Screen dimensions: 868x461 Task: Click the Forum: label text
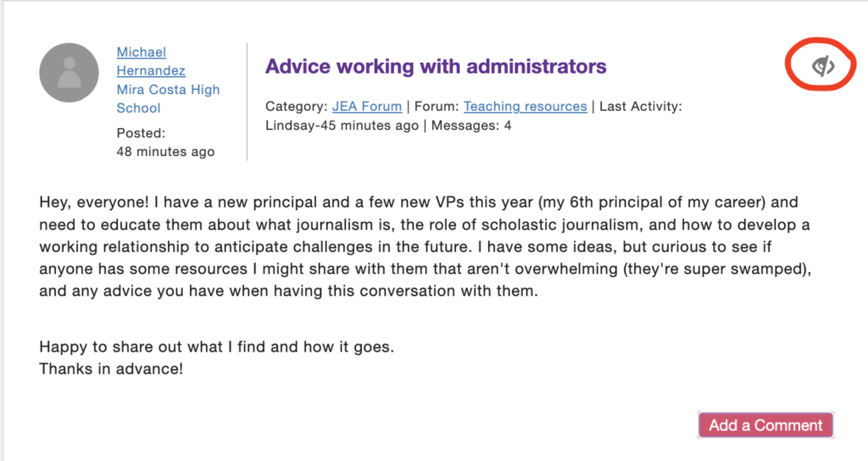click(437, 106)
